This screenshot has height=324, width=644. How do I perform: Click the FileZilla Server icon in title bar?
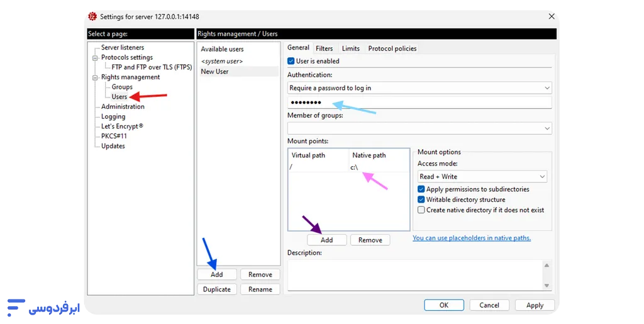coord(92,16)
